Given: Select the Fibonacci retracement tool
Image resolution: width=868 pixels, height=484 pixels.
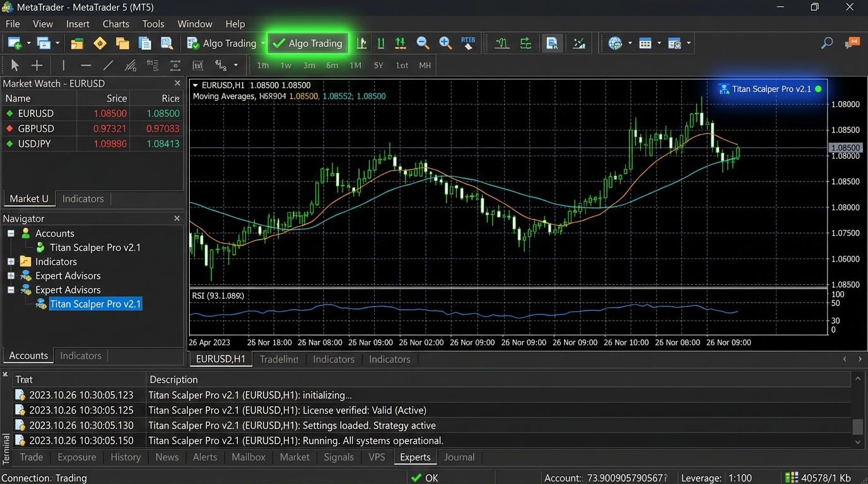Looking at the screenshot, I should click(x=153, y=65).
